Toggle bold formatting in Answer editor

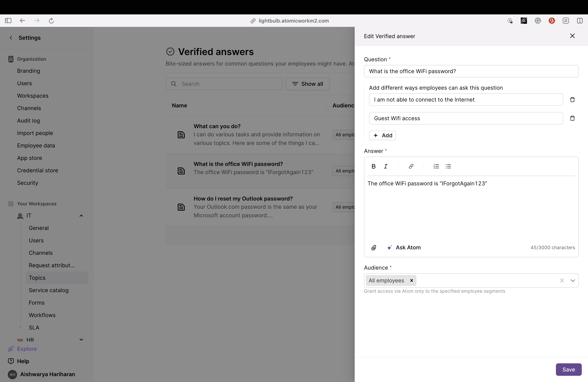click(x=374, y=166)
